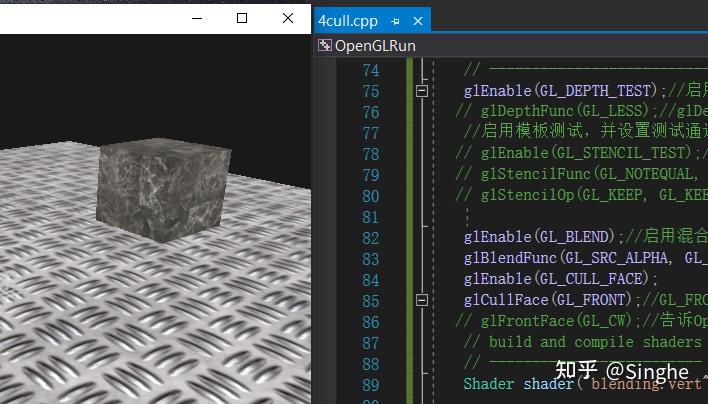Pin the 4cull.cpp tab
The image size is (708, 404).
396,21
